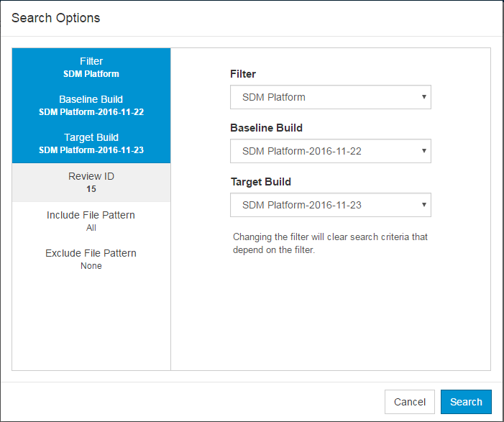This screenshot has height=422, width=504.
Task: Click the Filter dropdown arrow icon
Action: coord(424,97)
